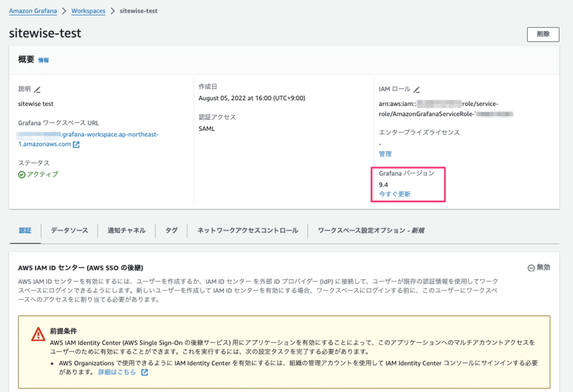This screenshot has width=573, height=392.
Task: Click the 前提条件 heading
Action: coord(63,331)
